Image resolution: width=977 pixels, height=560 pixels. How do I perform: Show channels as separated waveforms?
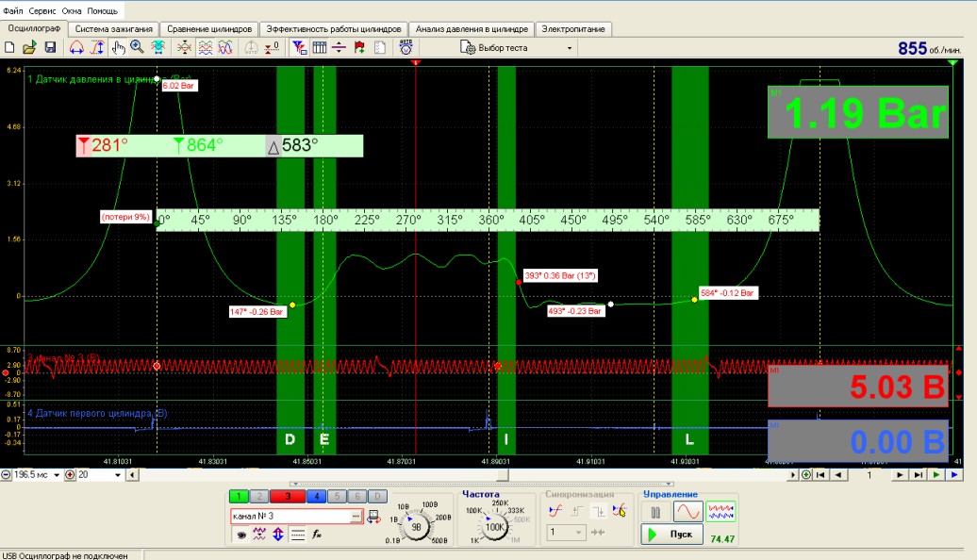point(205,47)
